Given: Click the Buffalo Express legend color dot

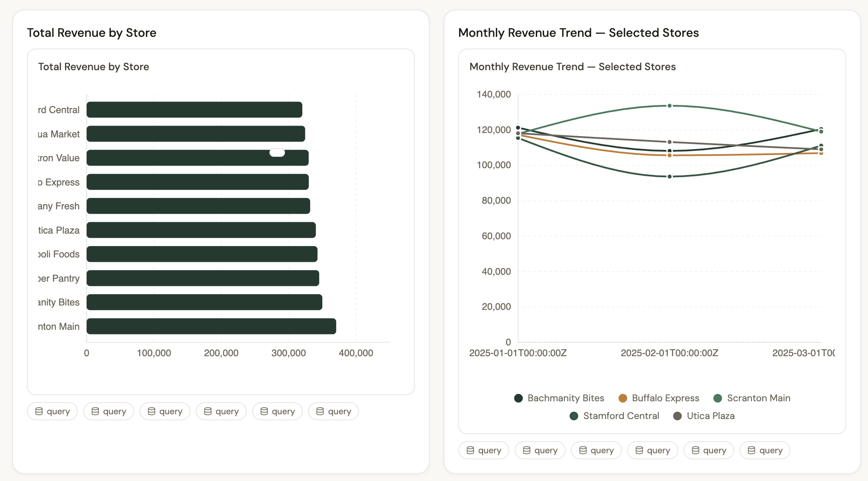Looking at the screenshot, I should tap(622, 398).
